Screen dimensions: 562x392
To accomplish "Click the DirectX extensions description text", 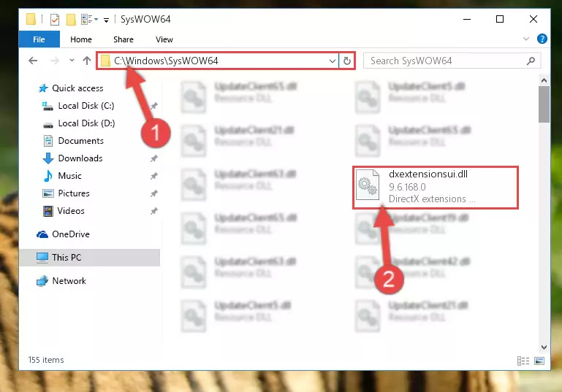I will 432,199.
